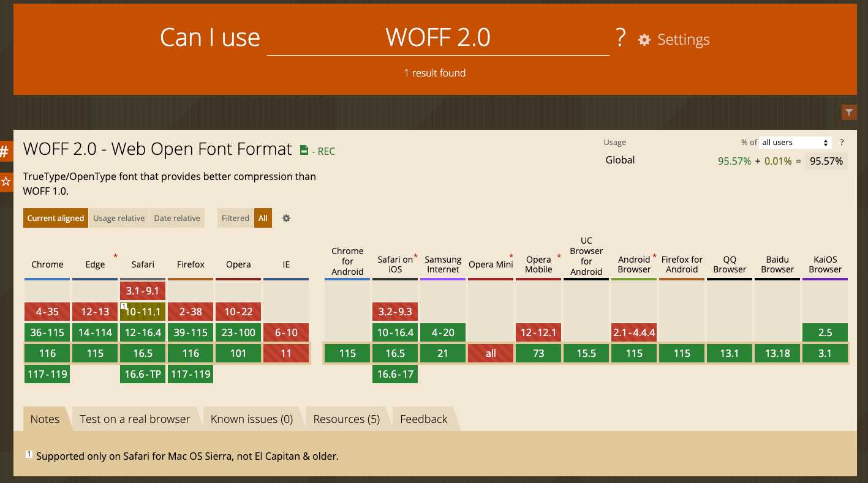This screenshot has width=868, height=483.
Task: Click the Chrome column header
Action: point(47,264)
